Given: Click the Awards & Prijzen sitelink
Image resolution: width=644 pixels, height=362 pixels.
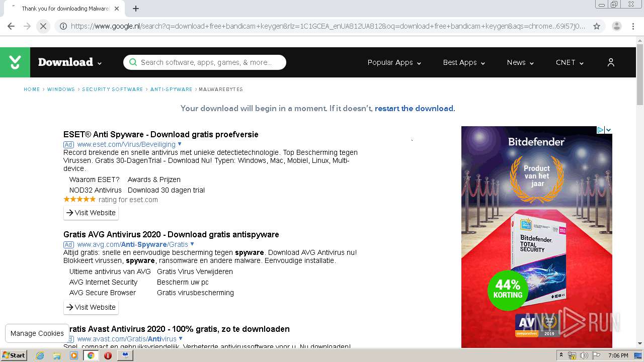Looking at the screenshot, I should click(x=154, y=179).
